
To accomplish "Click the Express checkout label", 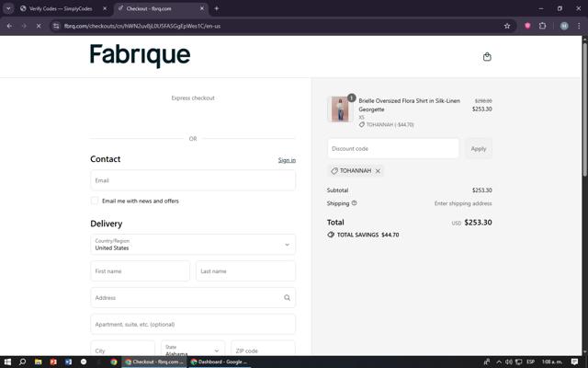I will (x=193, y=98).
